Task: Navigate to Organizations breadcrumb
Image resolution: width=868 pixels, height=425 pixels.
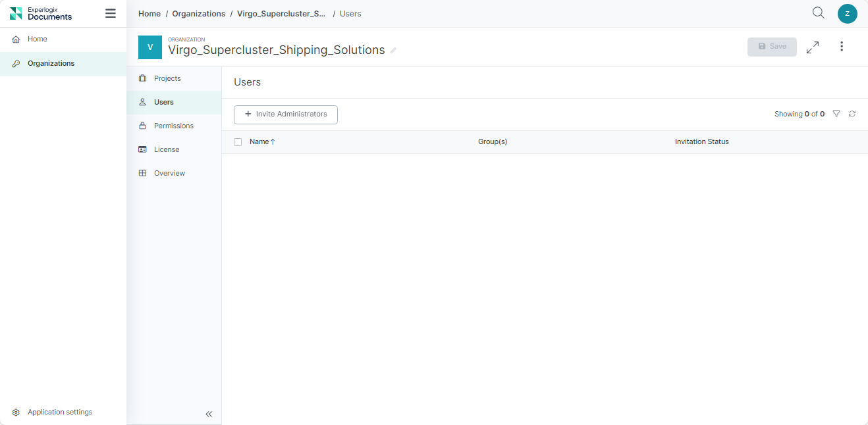Action: (199, 14)
